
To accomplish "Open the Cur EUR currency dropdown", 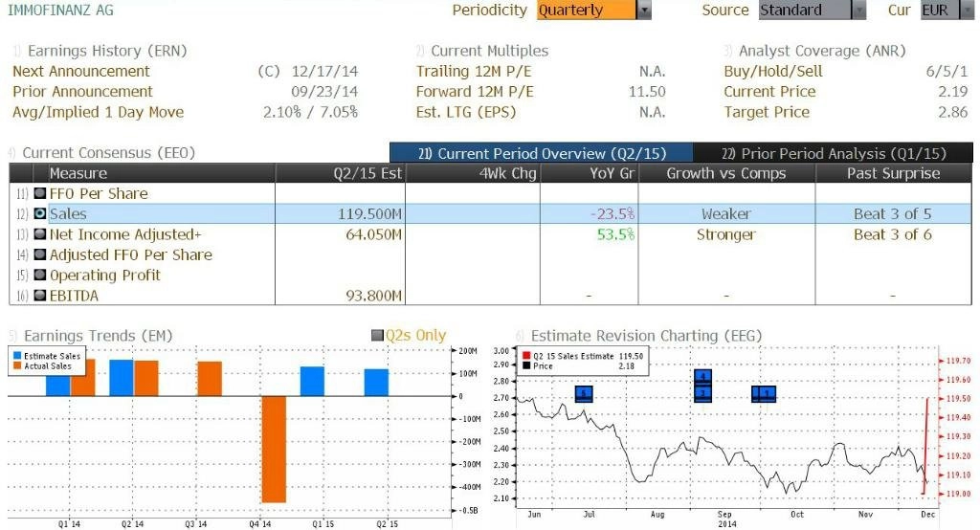I will coord(947,10).
